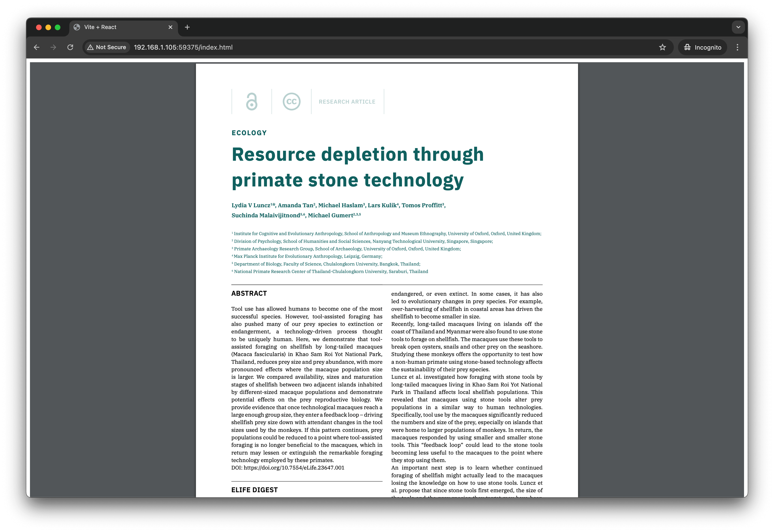This screenshot has height=532, width=774.
Task: Click the DOI link in abstract
Action: pos(294,468)
